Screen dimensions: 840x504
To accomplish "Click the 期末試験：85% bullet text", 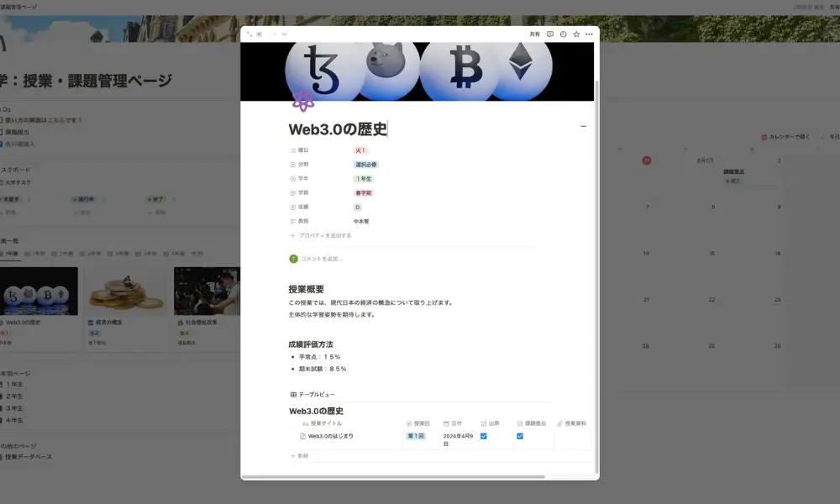I will coord(323,369).
